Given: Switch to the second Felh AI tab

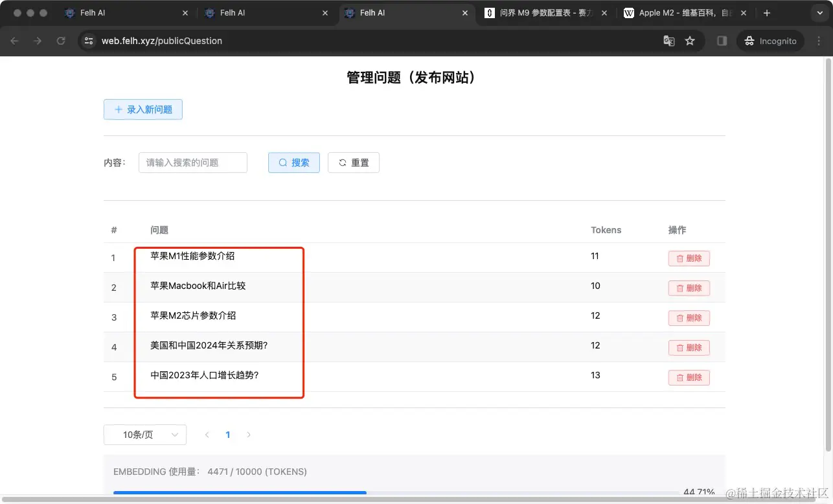Looking at the screenshot, I should coord(268,13).
